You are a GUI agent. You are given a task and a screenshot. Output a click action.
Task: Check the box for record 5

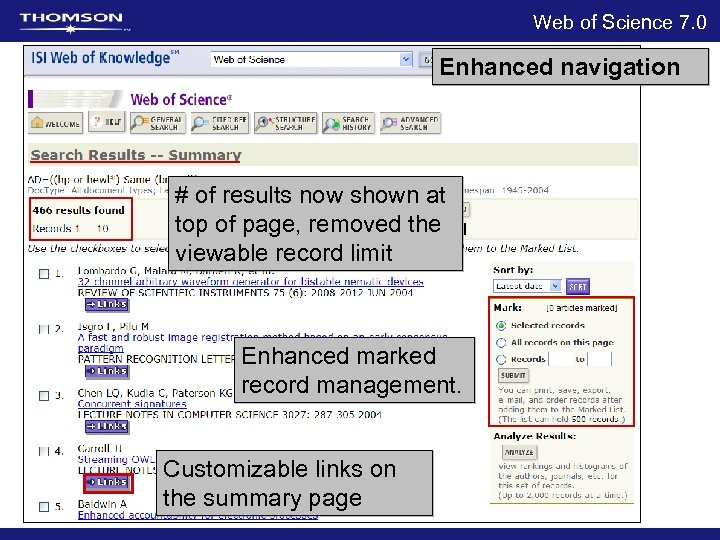point(44,507)
